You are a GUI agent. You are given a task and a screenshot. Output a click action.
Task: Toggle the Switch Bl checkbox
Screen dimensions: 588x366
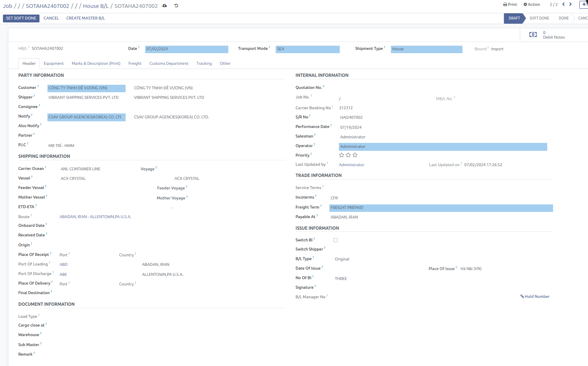click(336, 240)
